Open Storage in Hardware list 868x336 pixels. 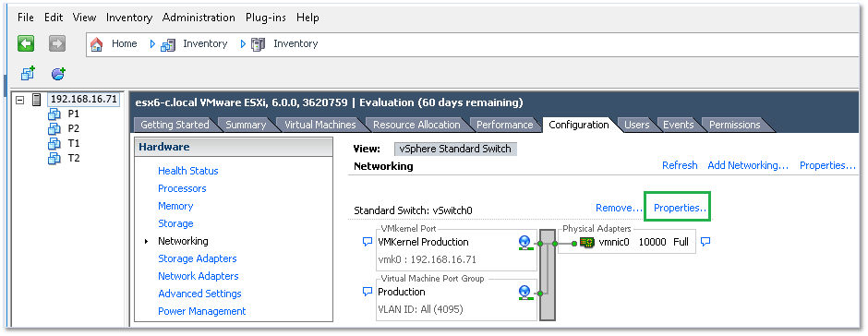point(175,223)
